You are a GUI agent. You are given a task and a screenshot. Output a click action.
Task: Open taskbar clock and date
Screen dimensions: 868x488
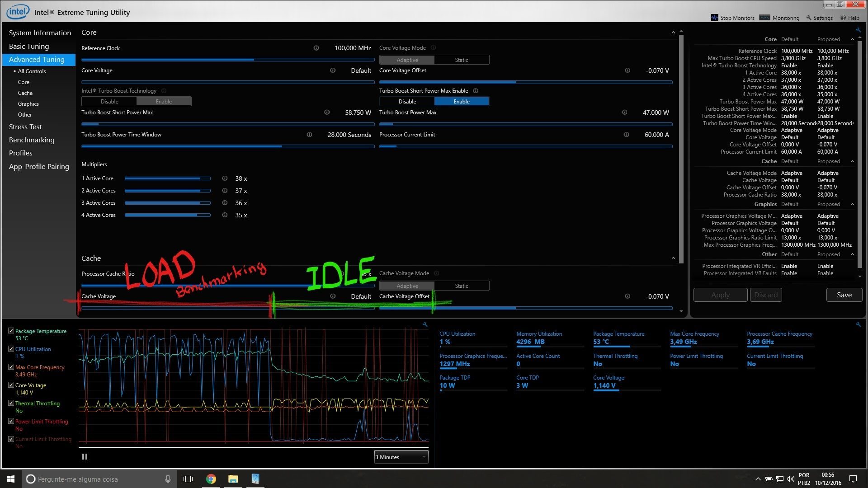(828, 479)
